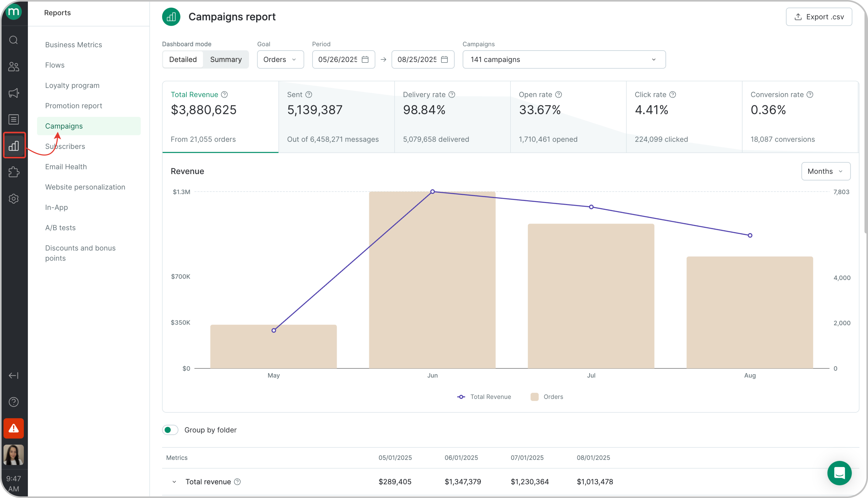Open the Months grouping dropdown
Image resolution: width=868 pixels, height=498 pixels.
point(826,171)
